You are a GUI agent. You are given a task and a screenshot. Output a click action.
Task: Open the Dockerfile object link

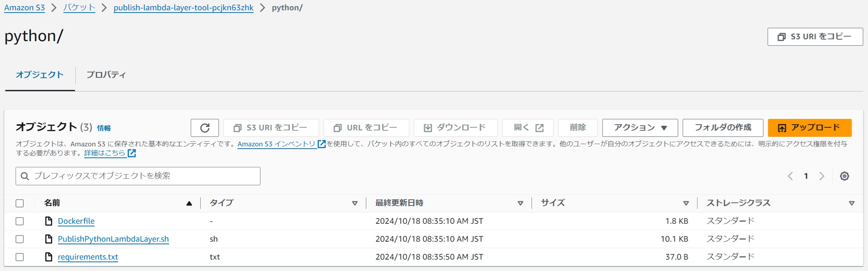(x=76, y=221)
